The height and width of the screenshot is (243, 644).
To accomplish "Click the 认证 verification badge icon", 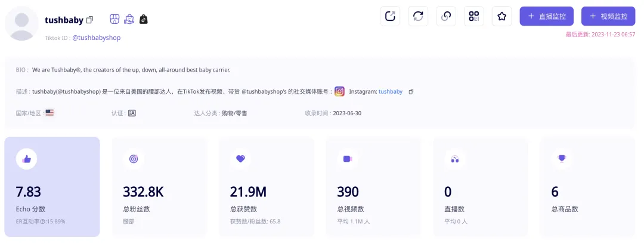I will coord(132,113).
